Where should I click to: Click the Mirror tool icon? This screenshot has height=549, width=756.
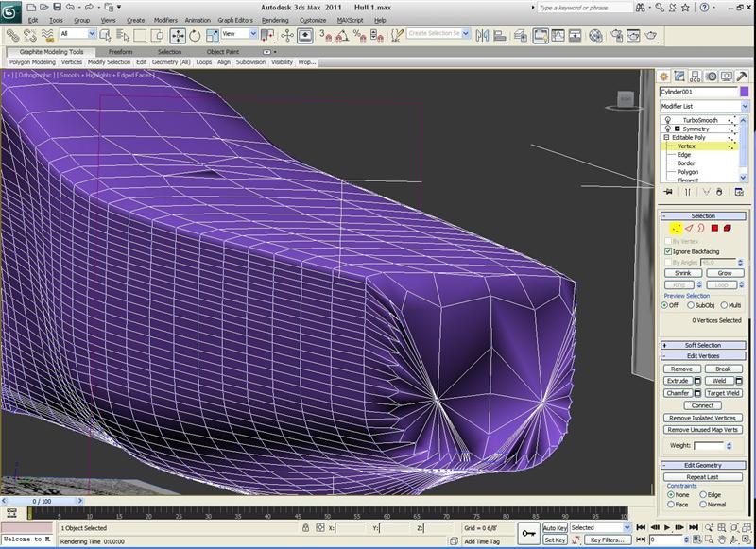(x=482, y=35)
